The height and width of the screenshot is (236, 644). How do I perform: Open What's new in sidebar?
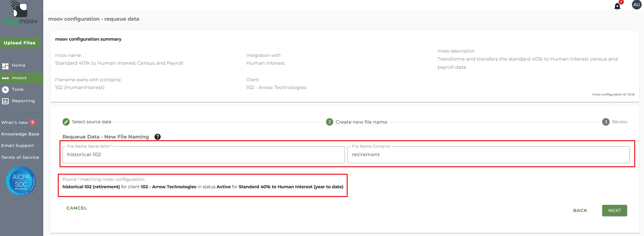tap(15, 123)
